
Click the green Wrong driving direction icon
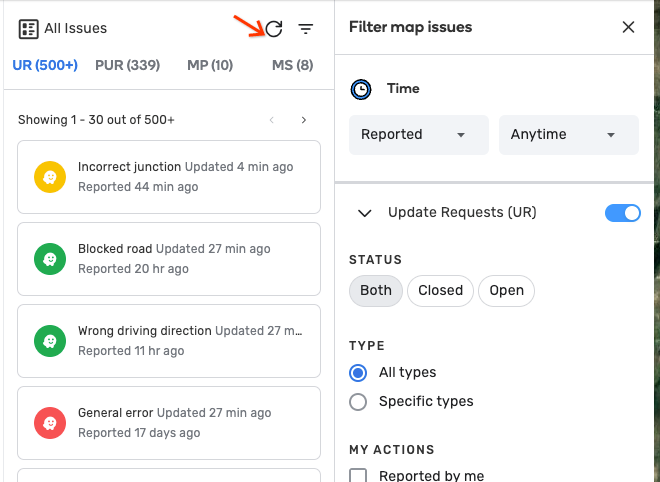click(50, 341)
